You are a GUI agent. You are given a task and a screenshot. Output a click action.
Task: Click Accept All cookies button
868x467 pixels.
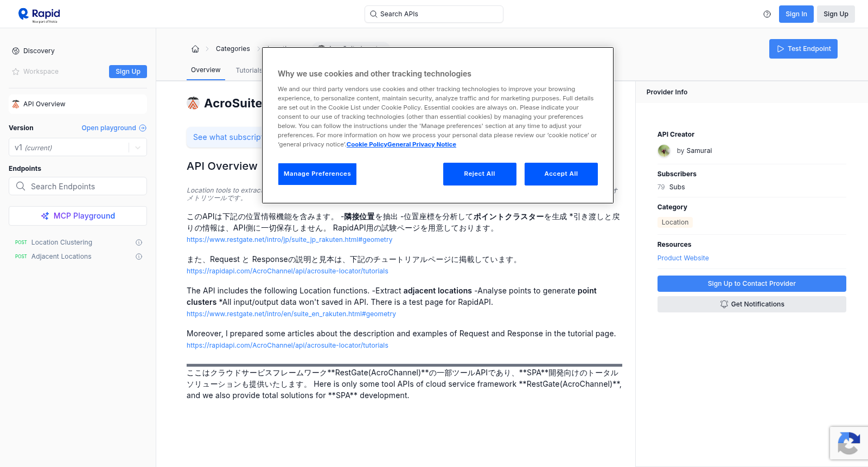(561, 174)
